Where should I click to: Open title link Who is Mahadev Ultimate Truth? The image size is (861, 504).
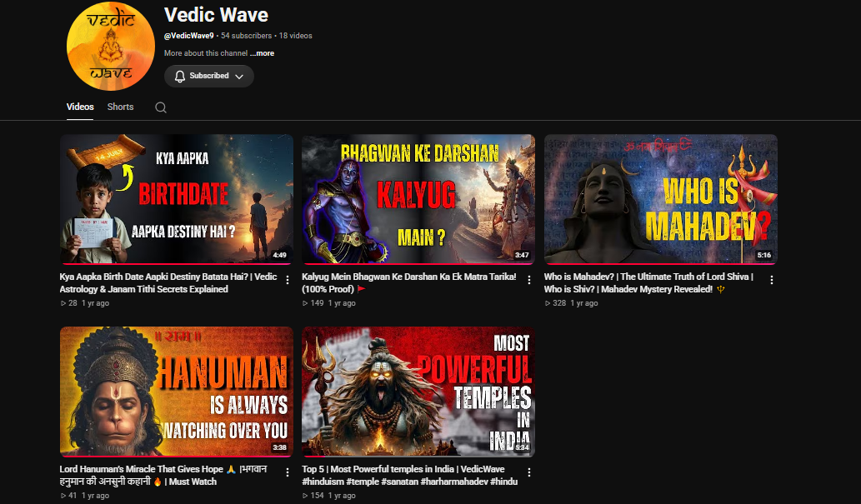pyautogui.click(x=648, y=282)
